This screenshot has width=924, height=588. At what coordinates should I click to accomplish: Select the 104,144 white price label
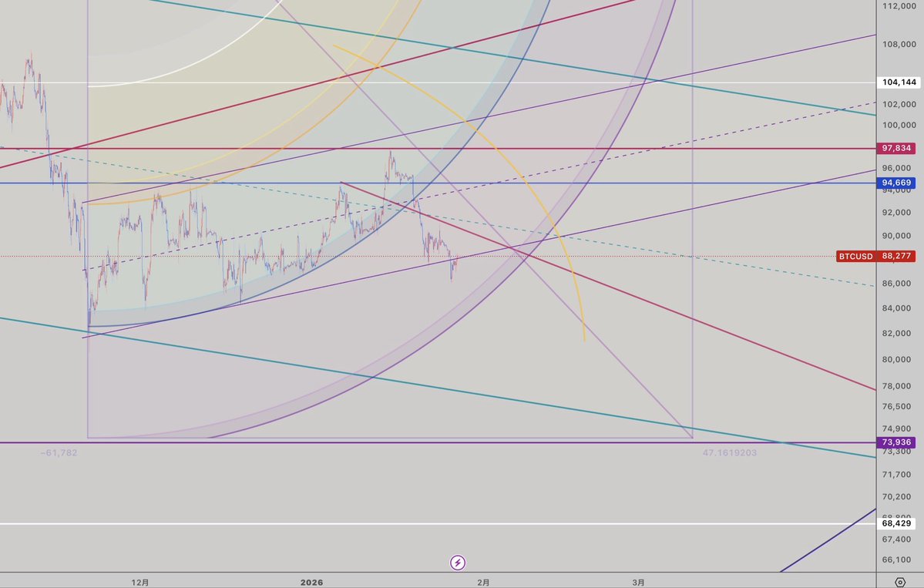(899, 82)
